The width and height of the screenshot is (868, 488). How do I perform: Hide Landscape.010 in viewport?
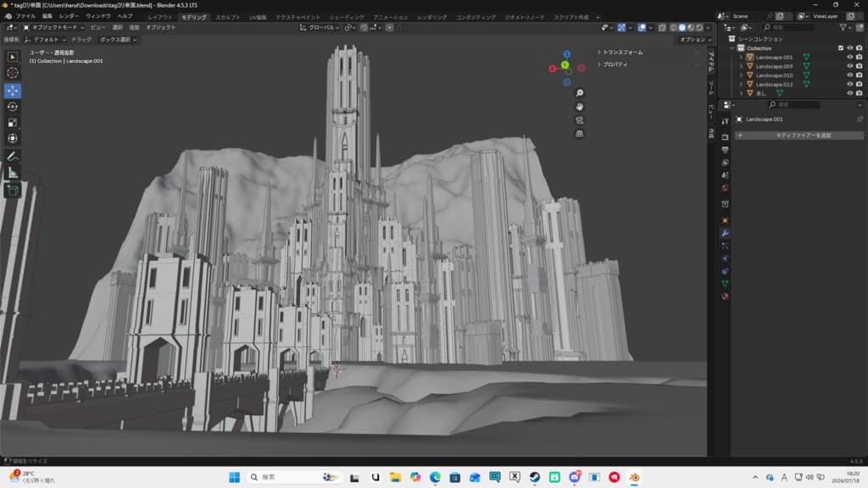point(849,75)
